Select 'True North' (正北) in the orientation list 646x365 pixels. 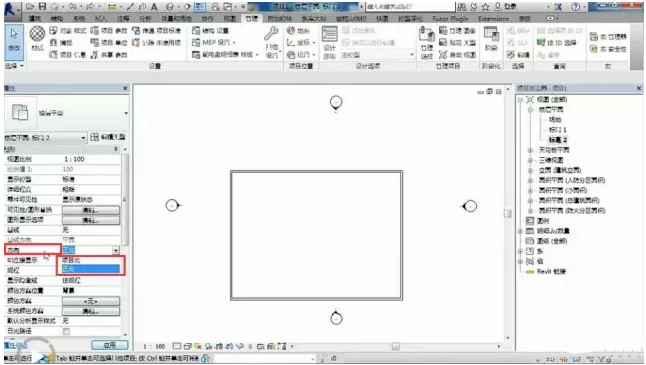(91, 269)
